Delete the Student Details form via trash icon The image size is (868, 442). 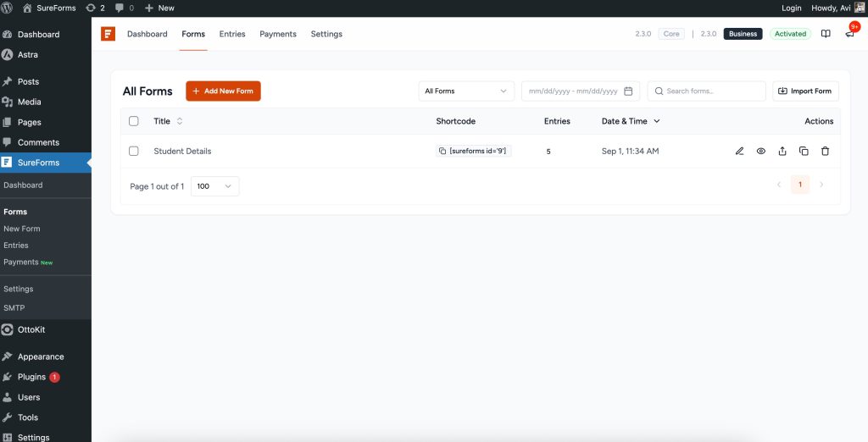825,151
